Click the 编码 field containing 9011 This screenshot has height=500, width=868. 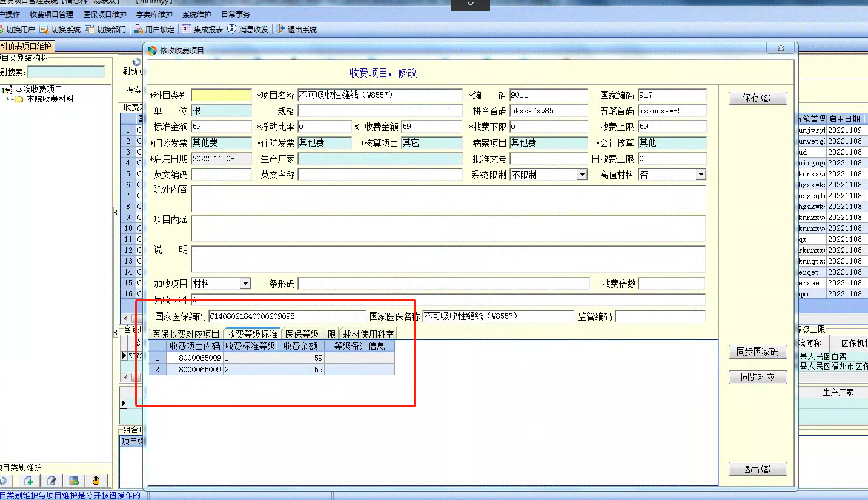(x=548, y=95)
